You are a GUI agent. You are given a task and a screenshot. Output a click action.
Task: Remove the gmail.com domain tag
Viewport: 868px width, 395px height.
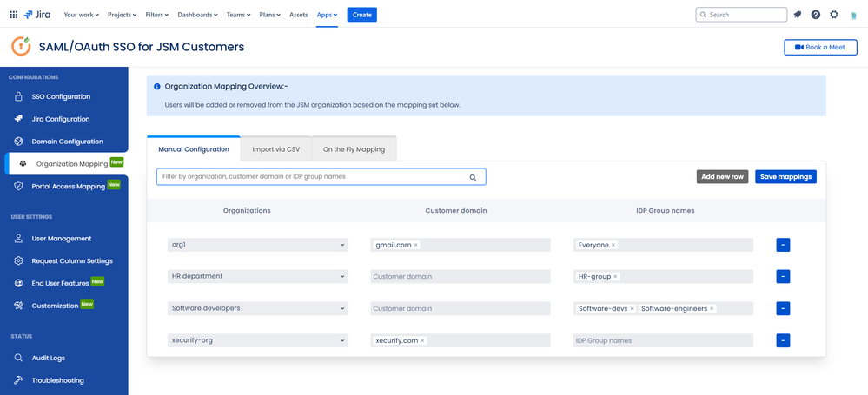pos(416,245)
